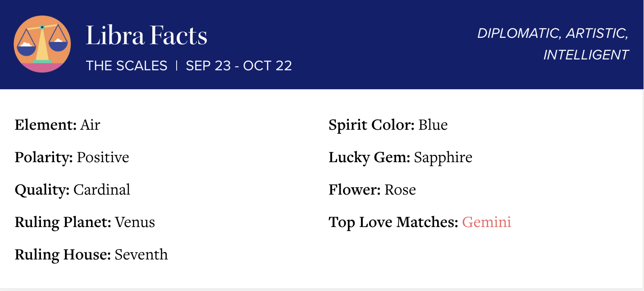Click the Libra scales zodiac icon
644x291 pixels.
(42, 44)
